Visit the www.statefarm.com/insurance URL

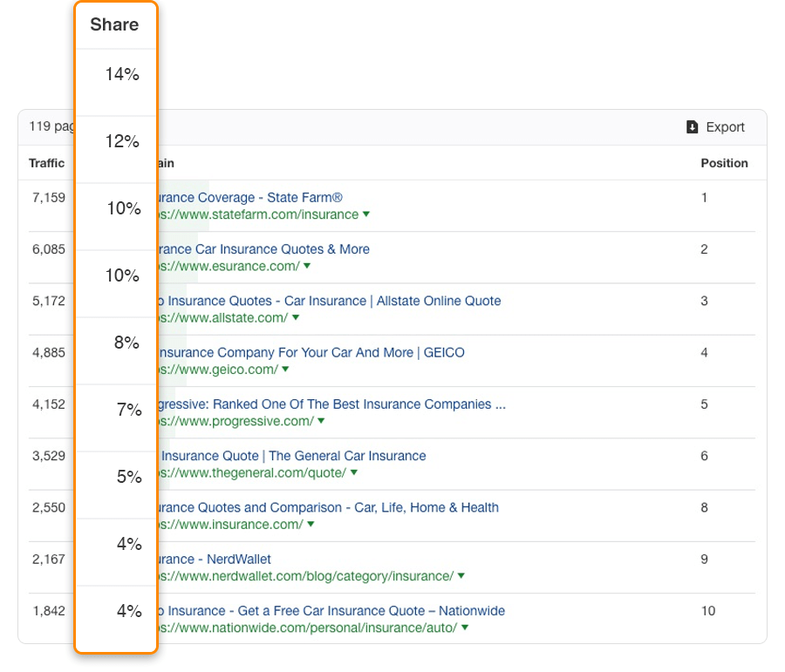click(x=258, y=214)
